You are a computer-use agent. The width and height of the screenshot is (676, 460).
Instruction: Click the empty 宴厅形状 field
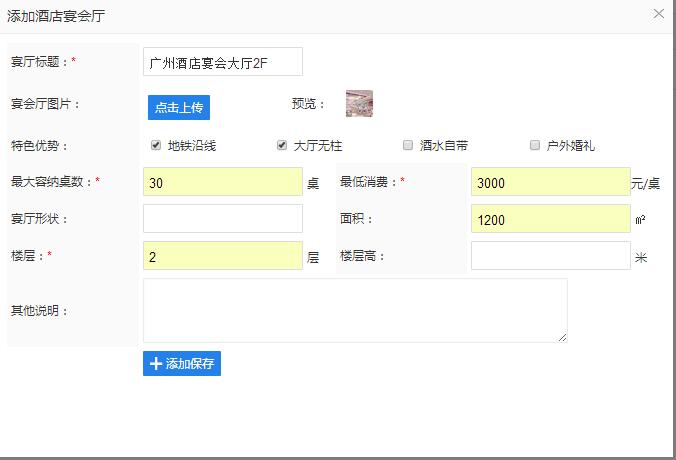pos(222,218)
